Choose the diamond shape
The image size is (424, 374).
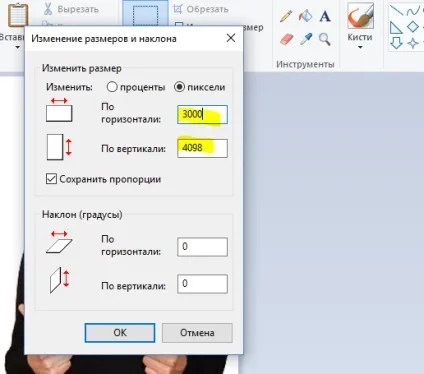pyautogui.click(x=413, y=27)
